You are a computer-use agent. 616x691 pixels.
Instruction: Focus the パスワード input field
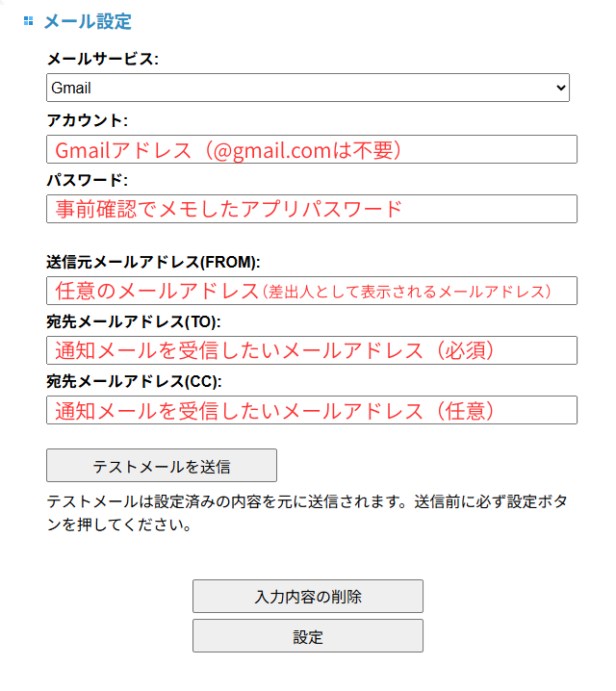pyautogui.click(x=311, y=209)
